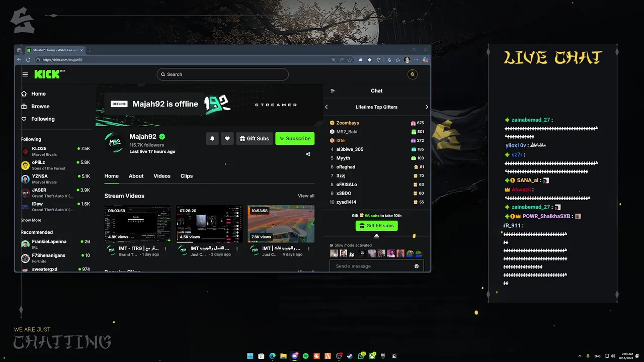
Task: Click the speaker volume tray icon
Action: point(612,356)
